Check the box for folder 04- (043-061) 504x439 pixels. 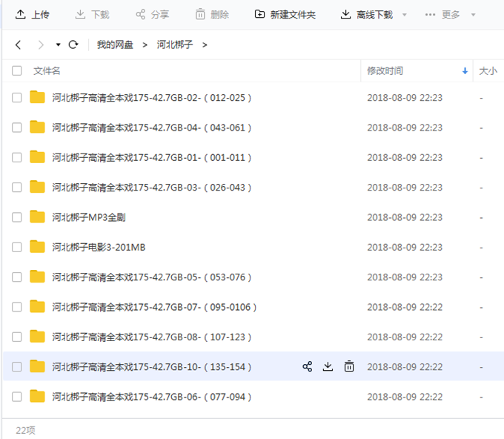(x=17, y=128)
